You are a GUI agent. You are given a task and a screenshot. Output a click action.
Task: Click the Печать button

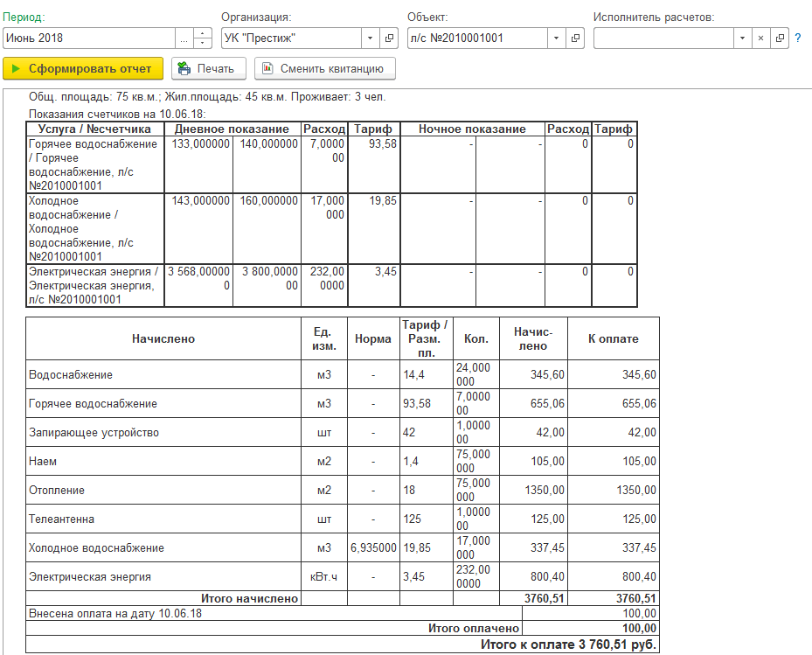(x=209, y=68)
